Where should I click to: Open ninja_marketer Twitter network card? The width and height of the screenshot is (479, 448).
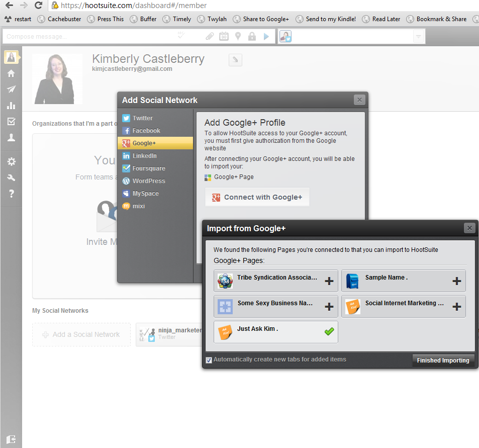tap(170, 335)
